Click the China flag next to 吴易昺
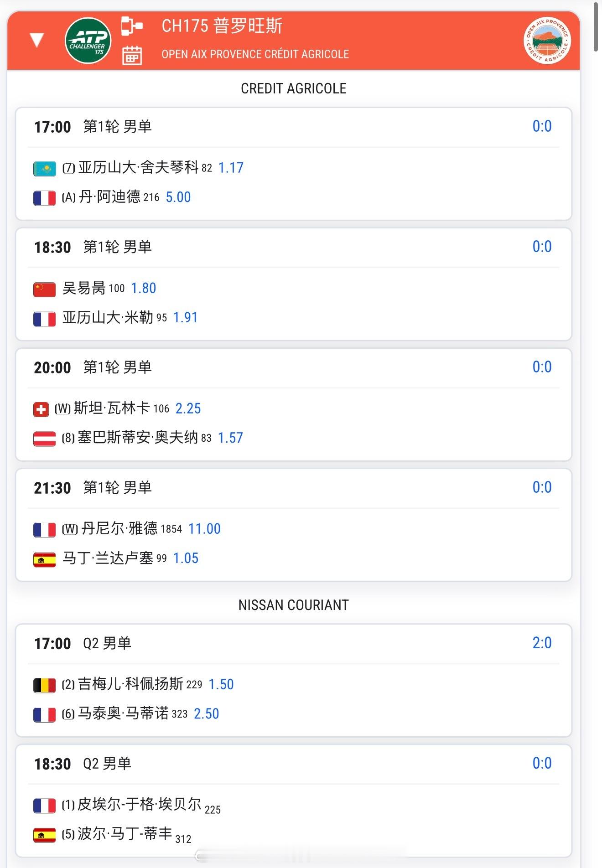The height and width of the screenshot is (868, 602). click(x=45, y=289)
